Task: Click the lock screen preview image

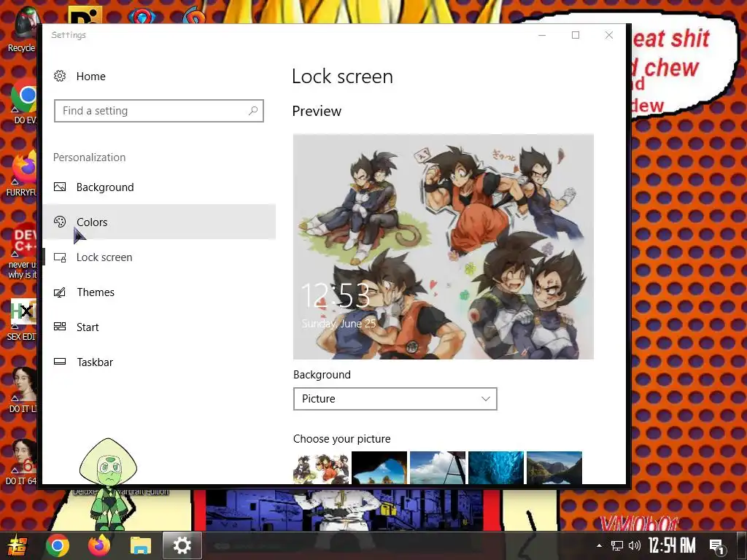Action: (443, 246)
